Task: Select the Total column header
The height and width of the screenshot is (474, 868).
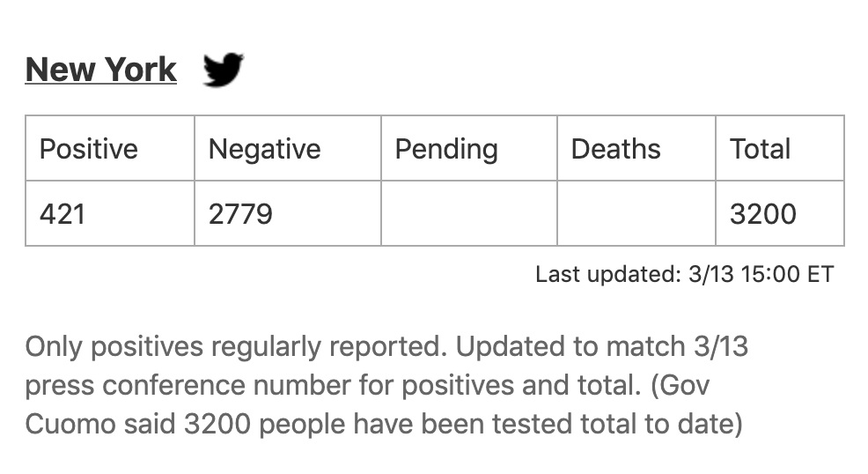Action: [x=779, y=148]
